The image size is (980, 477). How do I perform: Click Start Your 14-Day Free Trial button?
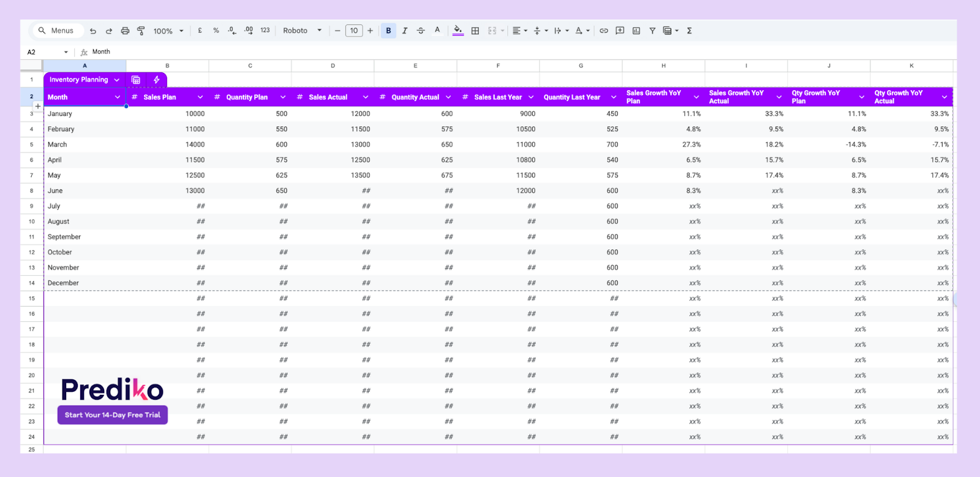click(113, 415)
